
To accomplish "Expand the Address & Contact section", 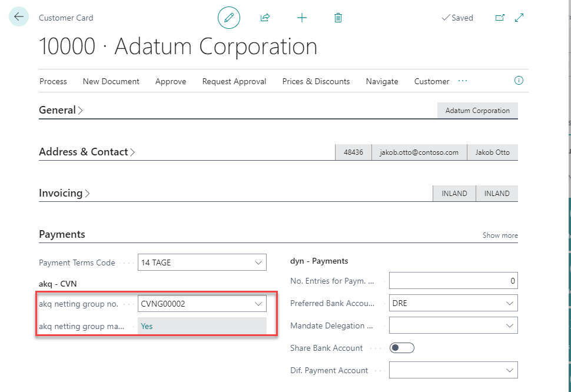I will pyautogui.click(x=87, y=152).
